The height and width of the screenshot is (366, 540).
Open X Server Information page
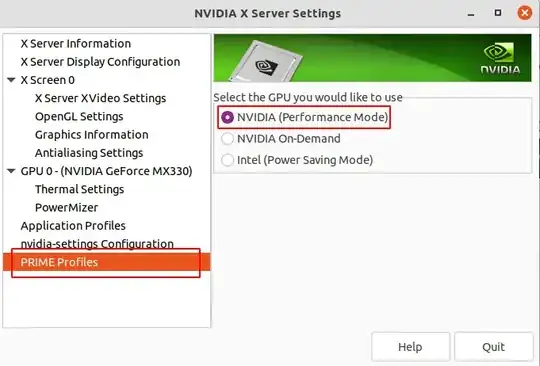tap(76, 44)
